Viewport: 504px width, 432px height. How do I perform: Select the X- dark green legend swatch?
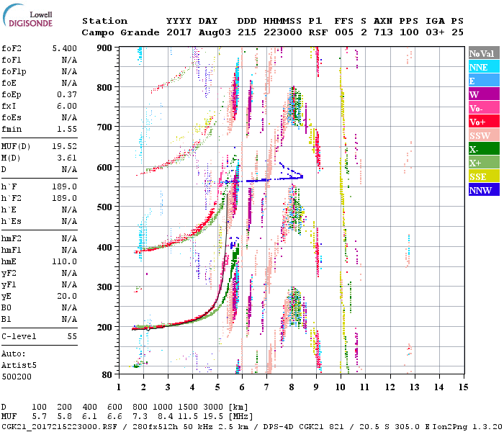click(x=484, y=149)
